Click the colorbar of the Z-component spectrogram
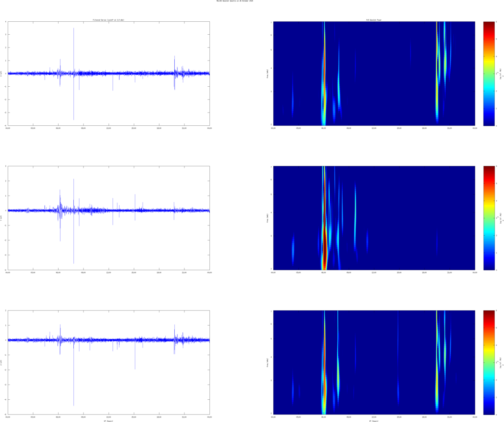504x422 pixels. click(x=489, y=362)
